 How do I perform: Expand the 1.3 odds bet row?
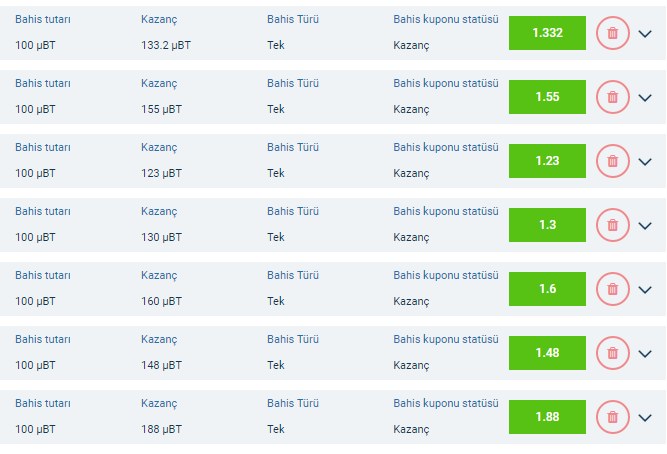tap(645, 226)
